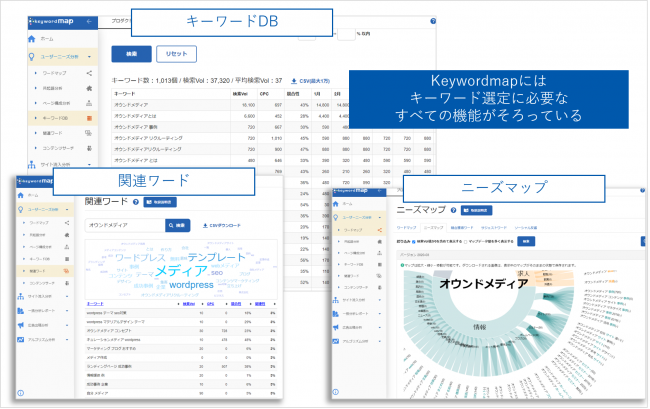Open ワードマップ item in Keyword DB sidebar
Screen dimensions: 650x409
coord(54,73)
